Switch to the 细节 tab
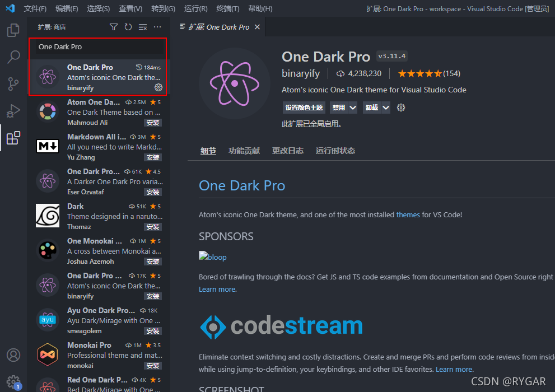Viewport: 555px width, 392px height. [x=208, y=151]
